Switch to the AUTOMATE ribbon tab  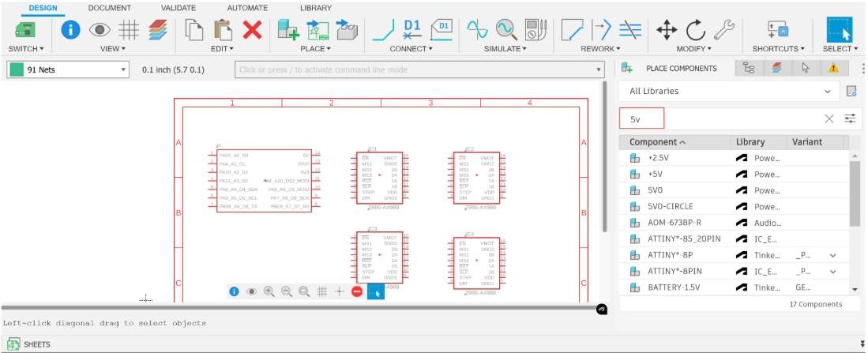(x=247, y=8)
